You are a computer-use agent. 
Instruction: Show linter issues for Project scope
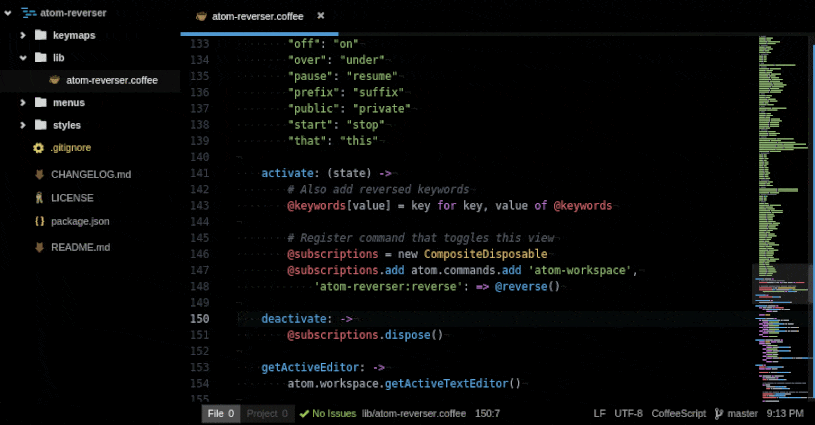tap(267, 414)
